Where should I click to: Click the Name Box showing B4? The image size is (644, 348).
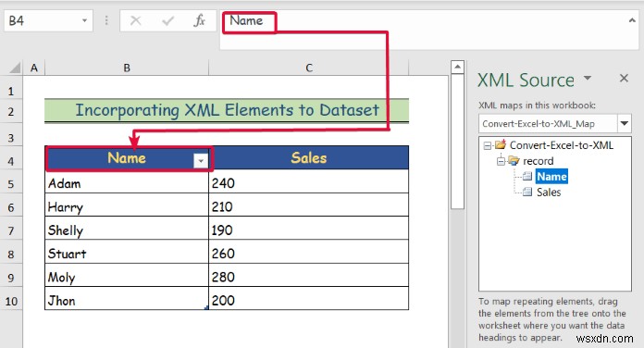click(x=48, y=20)
